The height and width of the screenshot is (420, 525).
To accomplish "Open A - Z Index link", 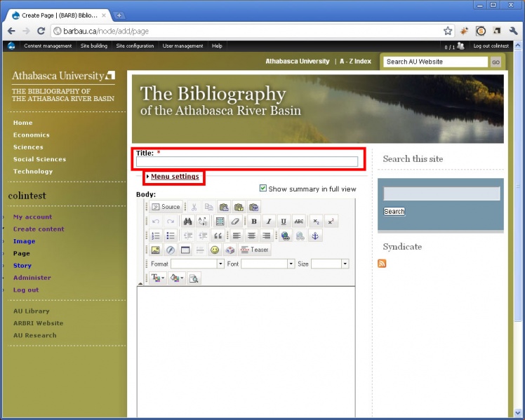I will coord(355,61).
